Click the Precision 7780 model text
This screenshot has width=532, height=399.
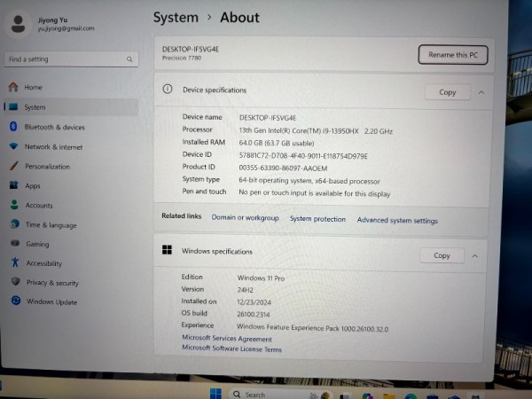click(182, 58)
